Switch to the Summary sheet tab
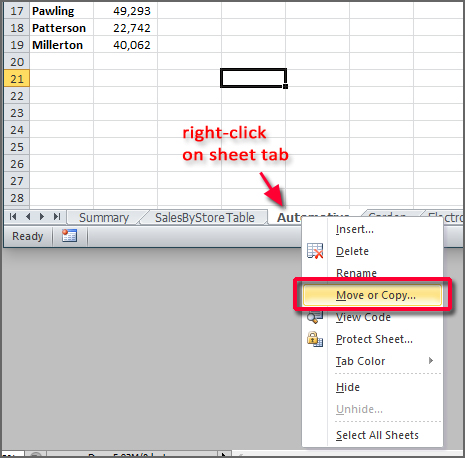 pyautogui.click(x=104, y=218)
